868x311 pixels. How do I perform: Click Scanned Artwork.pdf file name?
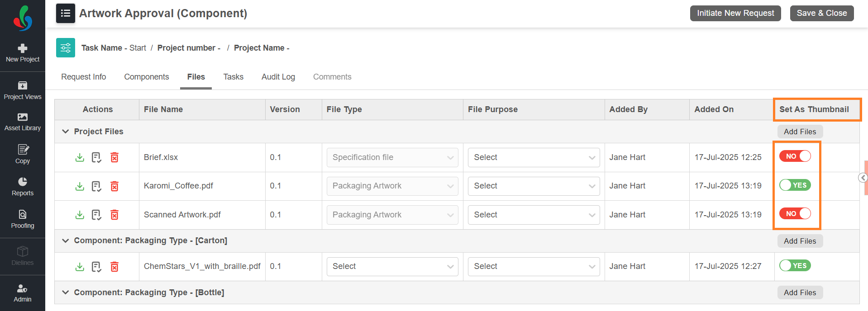[182, 215]
